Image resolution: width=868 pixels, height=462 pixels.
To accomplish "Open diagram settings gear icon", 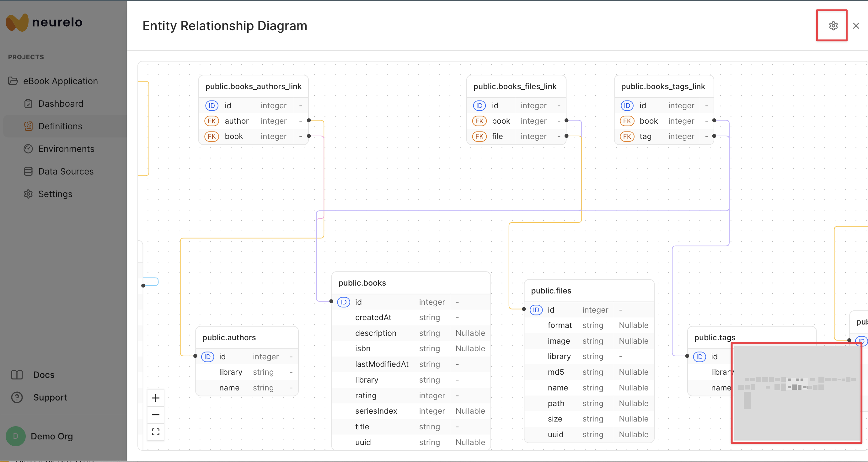I will pyautogui.click(x=833, y=26).
